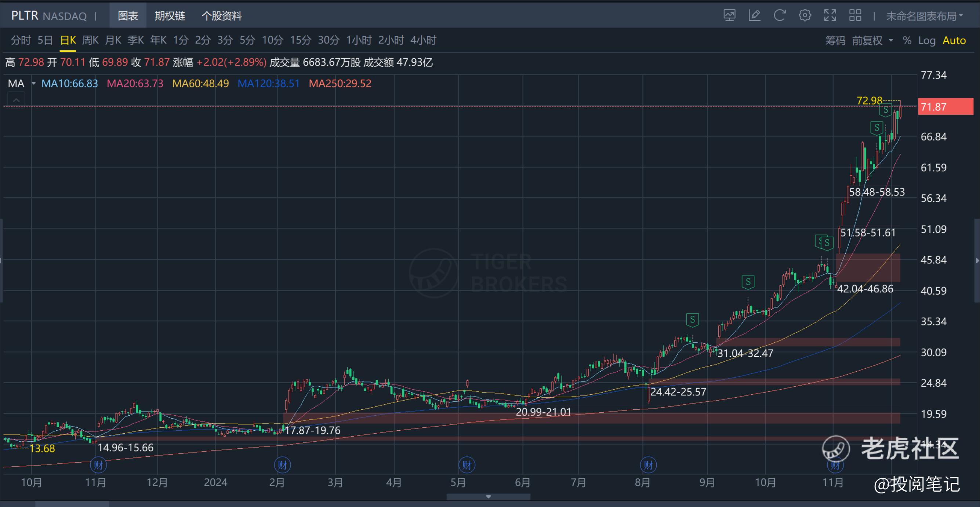Switch to the 个股资料 tab
This screenshot has width=980, height=507.
pyautogui.click(x=222, y=16)
